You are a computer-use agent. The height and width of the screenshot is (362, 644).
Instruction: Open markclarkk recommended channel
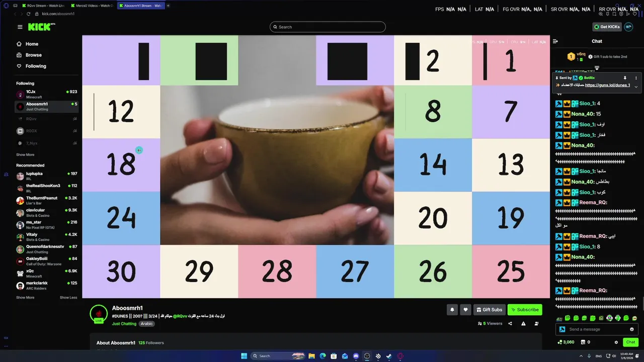click(46, 285)
